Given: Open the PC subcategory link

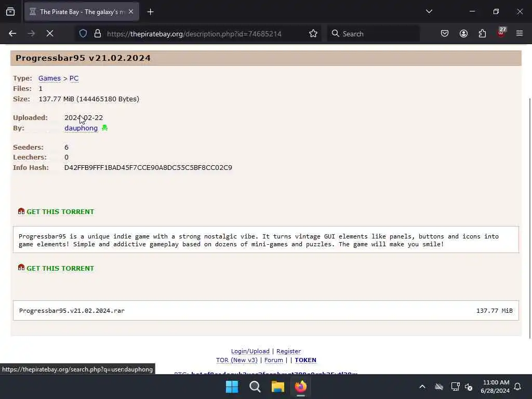Looking at the screenshot, I should tap(74, 78).
